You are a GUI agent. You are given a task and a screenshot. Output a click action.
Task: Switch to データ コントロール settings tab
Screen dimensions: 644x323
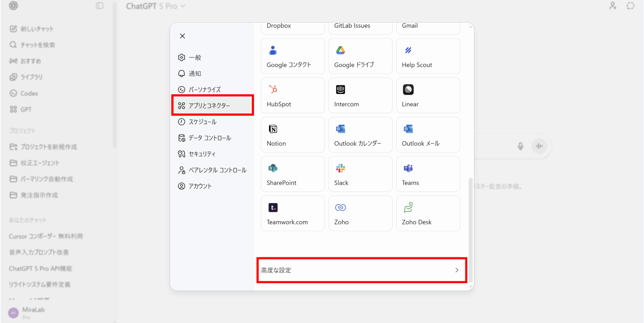[209, 138]
